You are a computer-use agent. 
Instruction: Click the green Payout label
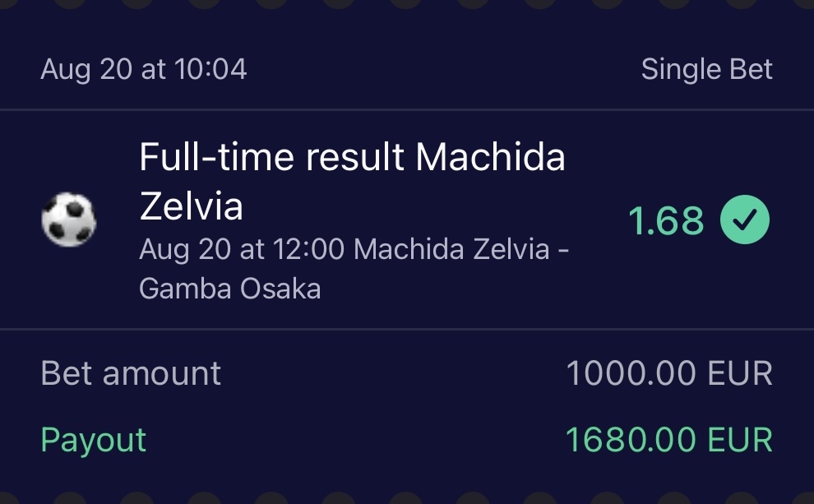93,440
